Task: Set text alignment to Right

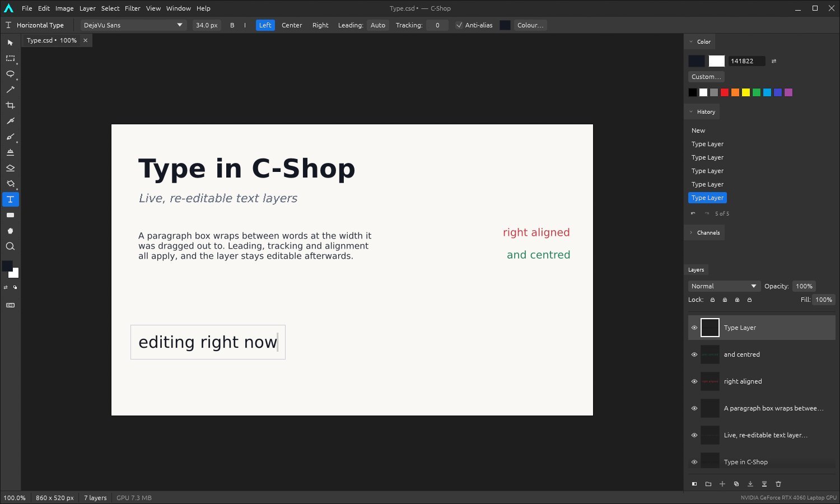Action: (320, 25)
